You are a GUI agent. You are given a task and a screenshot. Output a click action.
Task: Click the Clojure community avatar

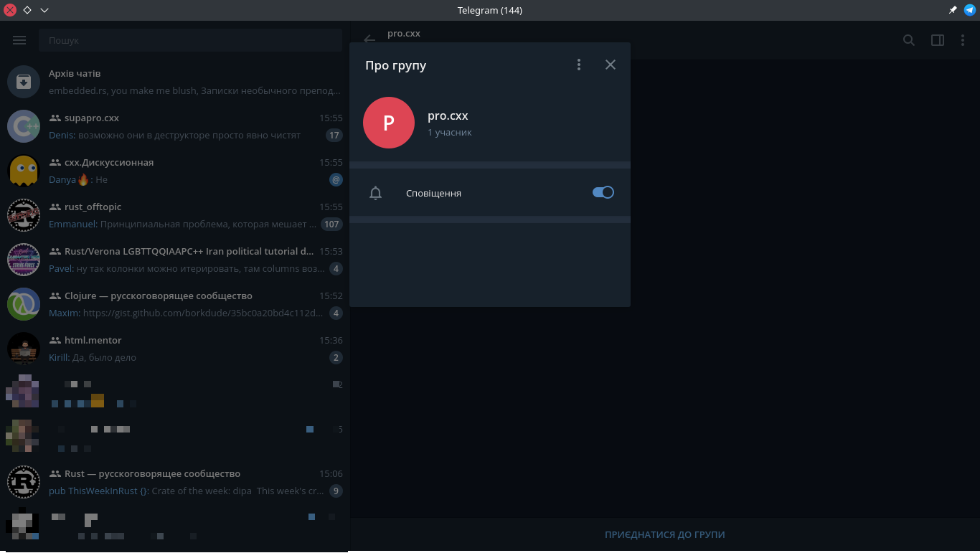[24, 304]
